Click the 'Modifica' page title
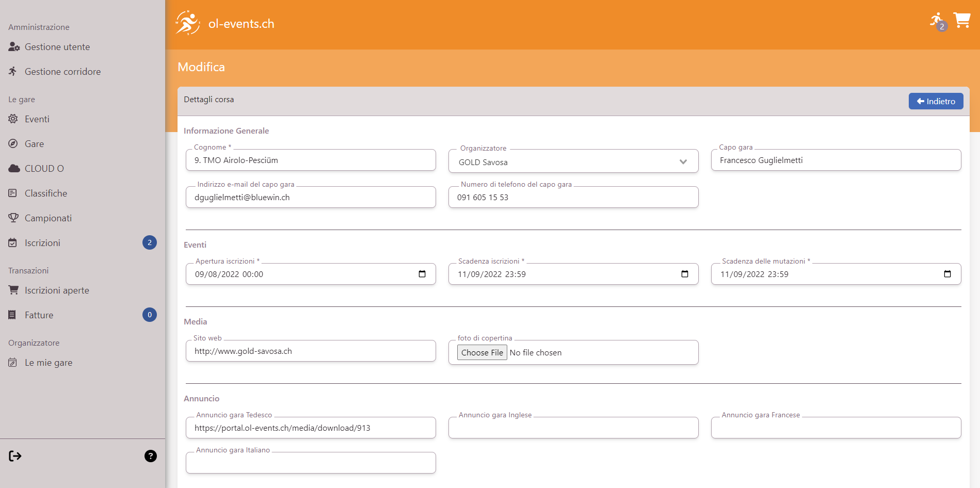The height and width of the screenshot is (488, 980). (201, 67)
